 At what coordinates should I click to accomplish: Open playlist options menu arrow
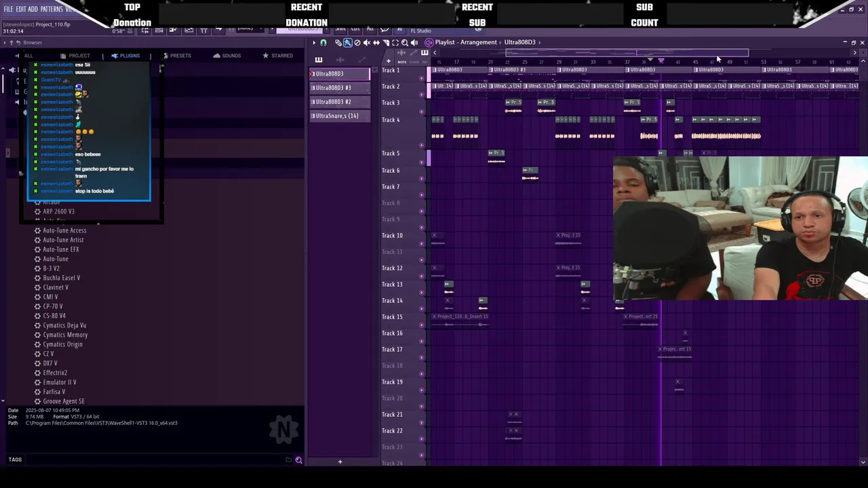coord(314,43)
